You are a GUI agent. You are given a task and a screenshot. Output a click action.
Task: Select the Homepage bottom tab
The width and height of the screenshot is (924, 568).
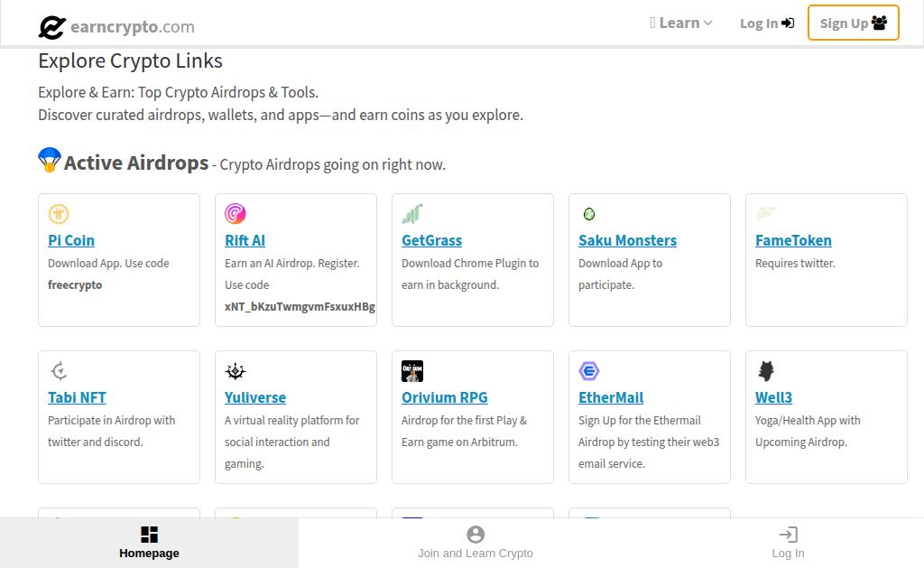point(149,543)
